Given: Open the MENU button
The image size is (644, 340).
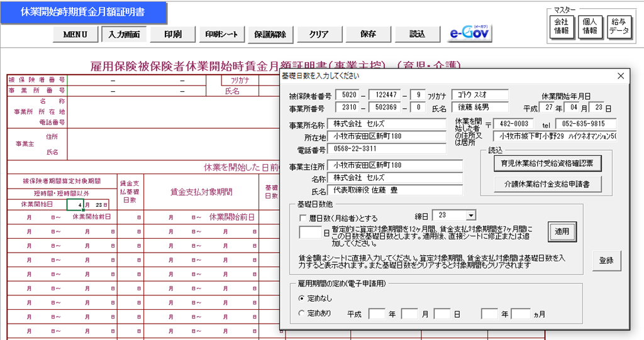Looking at the screenshot, I should pyautogui.click(x=75, y=35).
